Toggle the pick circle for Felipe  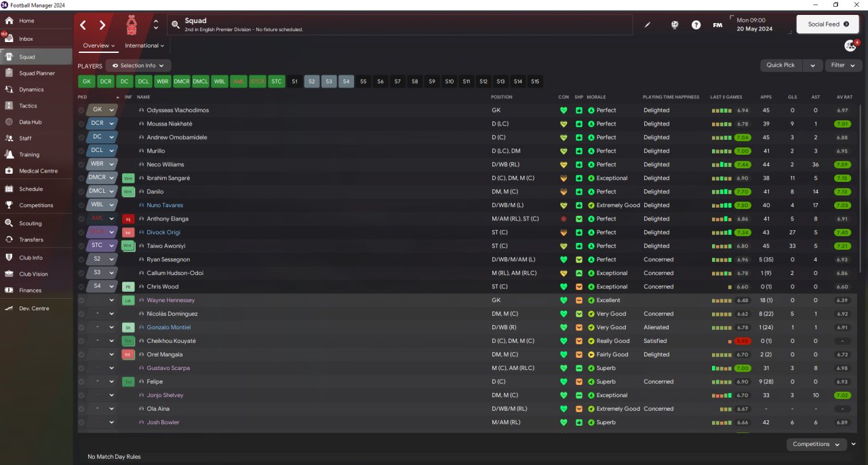click(81, 382)
